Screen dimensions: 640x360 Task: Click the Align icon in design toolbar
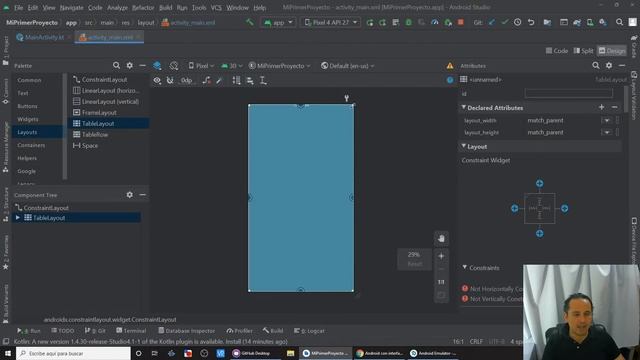(x=250, y=81)
